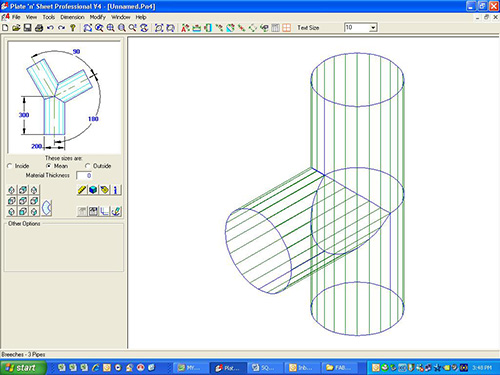Select the Inside sizes radio button

pyautogui.click(x=9, y=166)
